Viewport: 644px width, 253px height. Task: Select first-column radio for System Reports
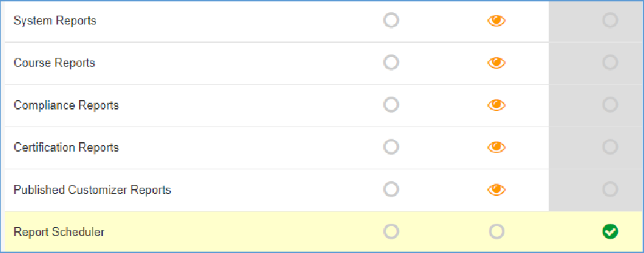point(391,20)
